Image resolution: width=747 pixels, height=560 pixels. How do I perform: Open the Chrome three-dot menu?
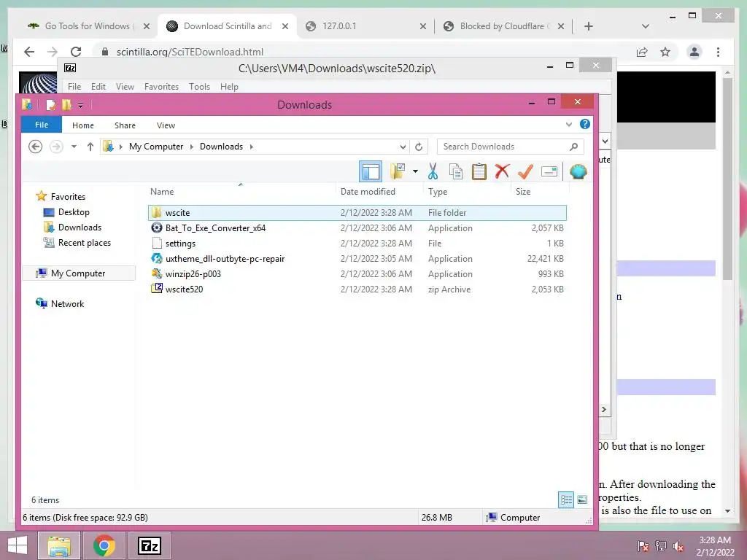coord(718,52)
